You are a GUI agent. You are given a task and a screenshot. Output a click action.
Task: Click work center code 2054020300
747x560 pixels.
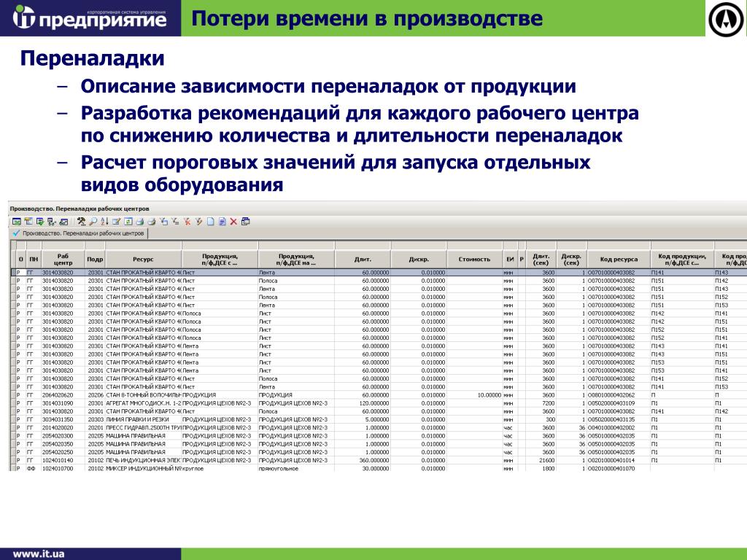[x=58, y=436]
